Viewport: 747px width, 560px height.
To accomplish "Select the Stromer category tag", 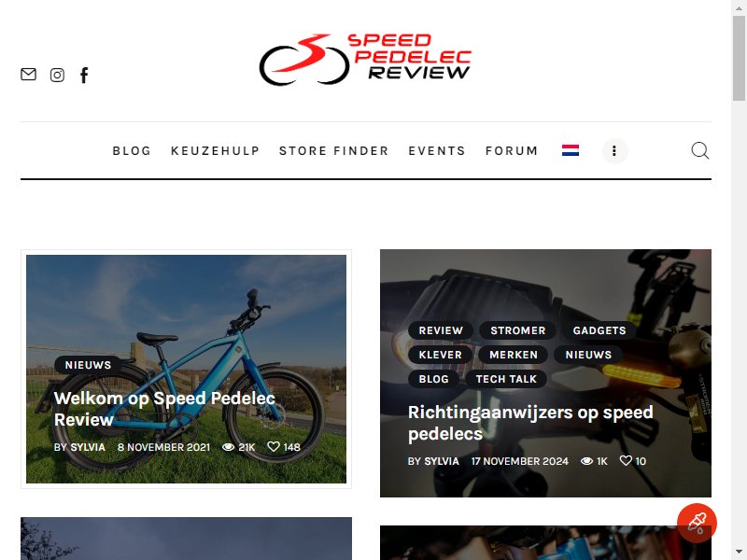I will [x=518, y=330].
